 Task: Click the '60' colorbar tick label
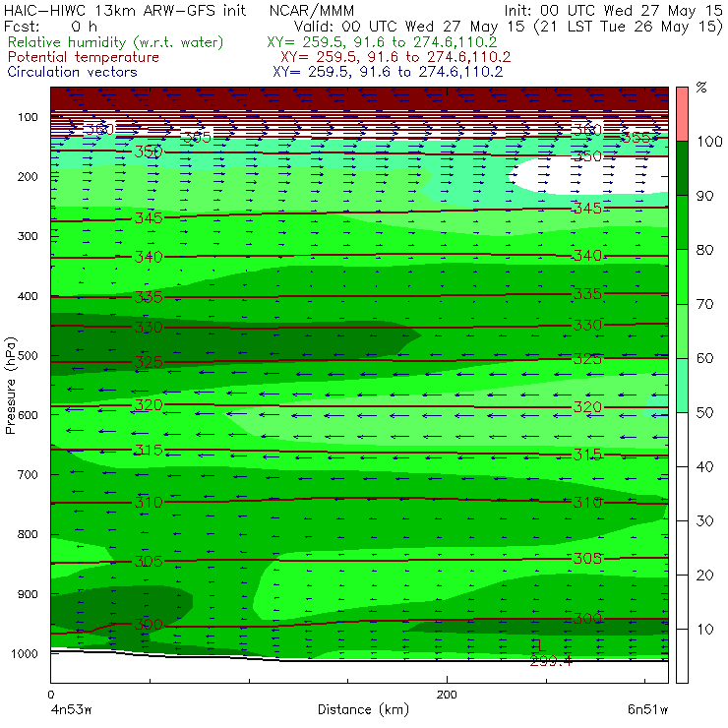click(x=704, y=358)
